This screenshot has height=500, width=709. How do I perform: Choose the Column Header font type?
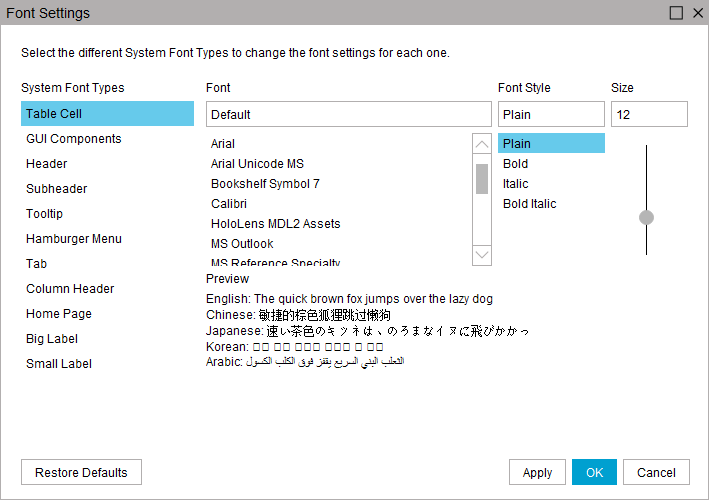(70, 289)
